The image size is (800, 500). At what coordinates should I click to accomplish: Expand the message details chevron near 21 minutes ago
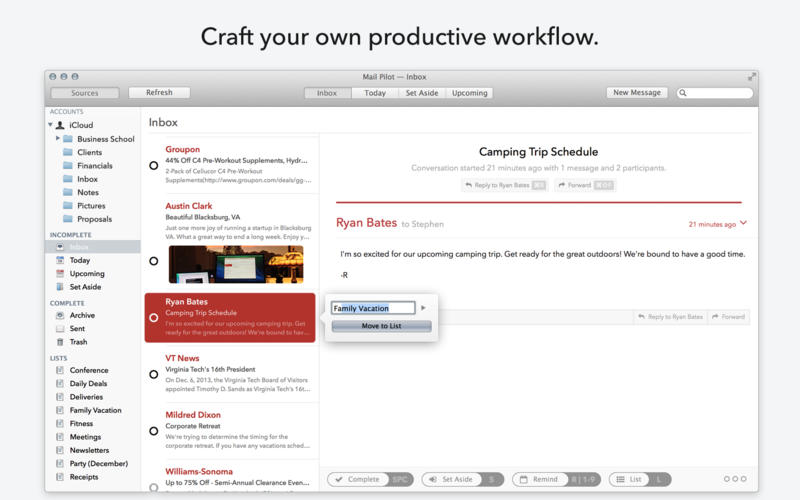(x=743, y=223)
